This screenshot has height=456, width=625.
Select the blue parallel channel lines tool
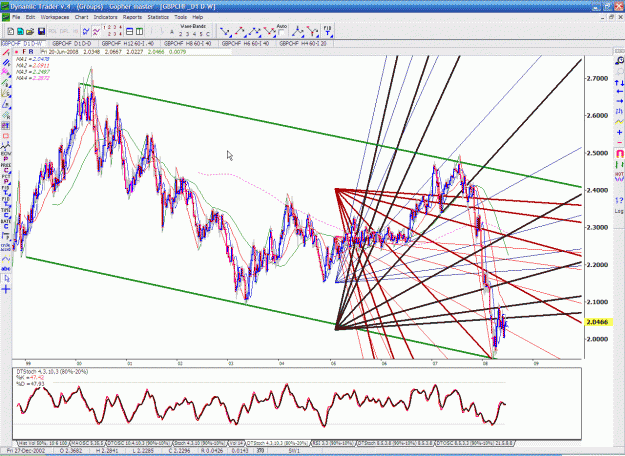pos(6,63)
